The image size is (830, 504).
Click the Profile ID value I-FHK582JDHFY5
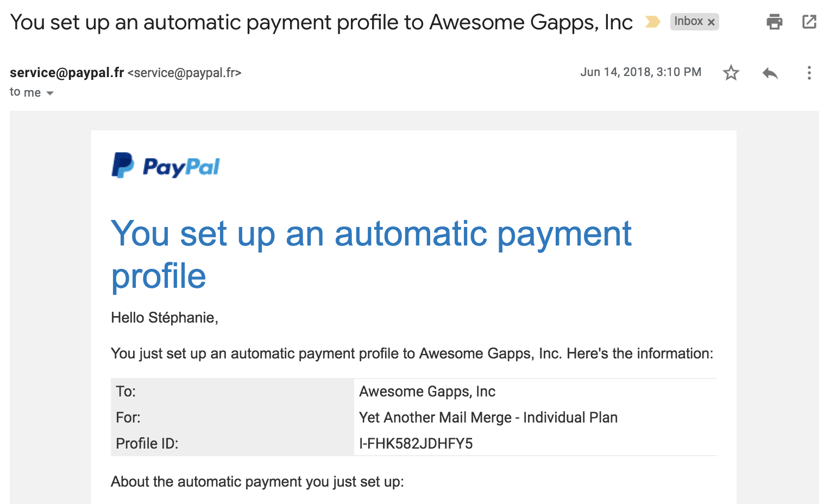[x=416, y=444]
